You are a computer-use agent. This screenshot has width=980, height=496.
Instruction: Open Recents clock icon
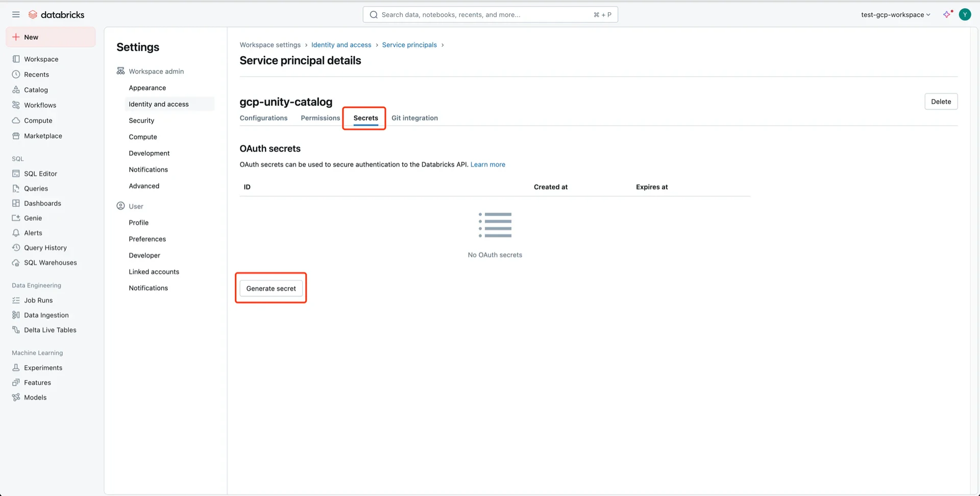pos(16,75)
